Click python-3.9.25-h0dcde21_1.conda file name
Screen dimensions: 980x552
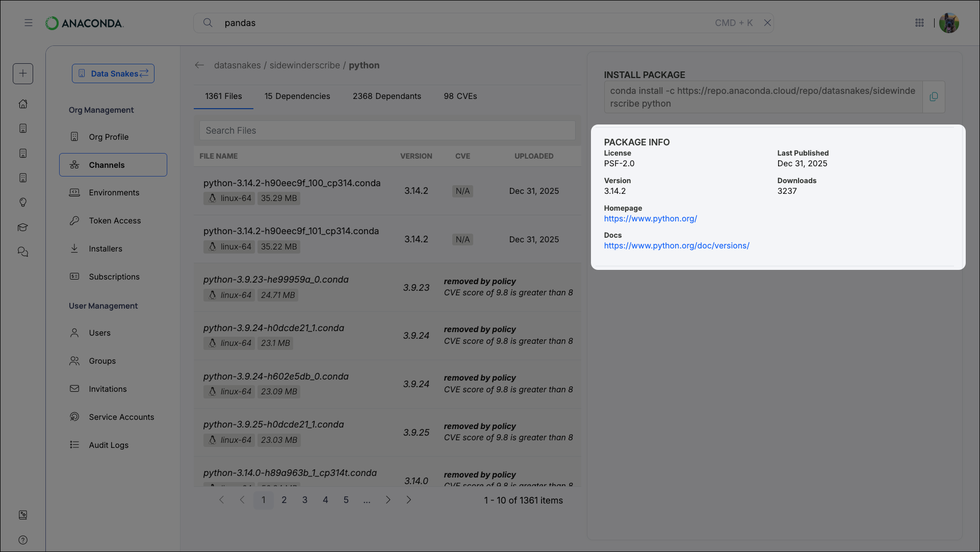click(274, 424)
